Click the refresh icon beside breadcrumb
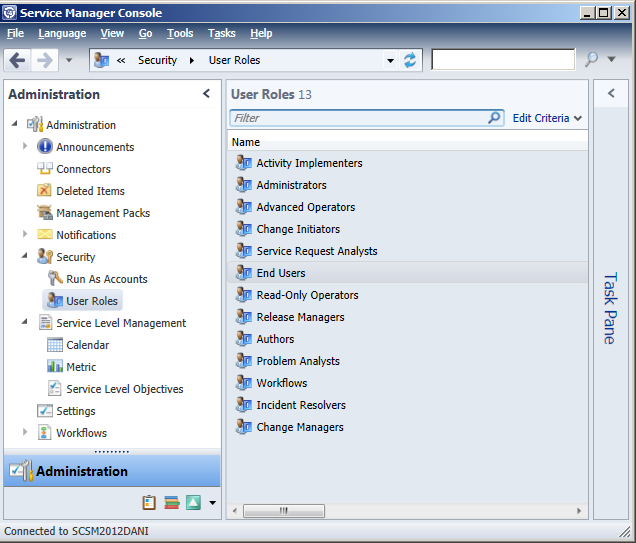 (410, 60)
